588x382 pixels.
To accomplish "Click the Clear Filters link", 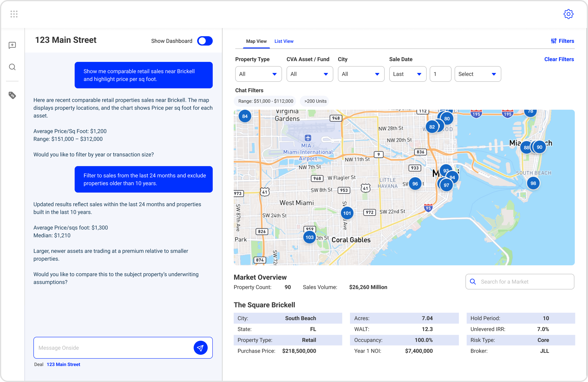I will pos(559,59).
